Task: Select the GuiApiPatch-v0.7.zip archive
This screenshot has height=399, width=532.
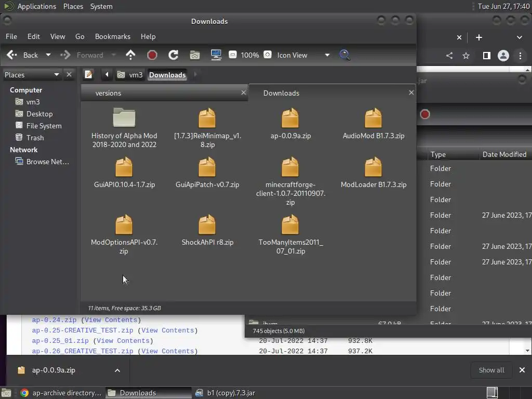Action: pyautogui.click(x=207, y=172)
